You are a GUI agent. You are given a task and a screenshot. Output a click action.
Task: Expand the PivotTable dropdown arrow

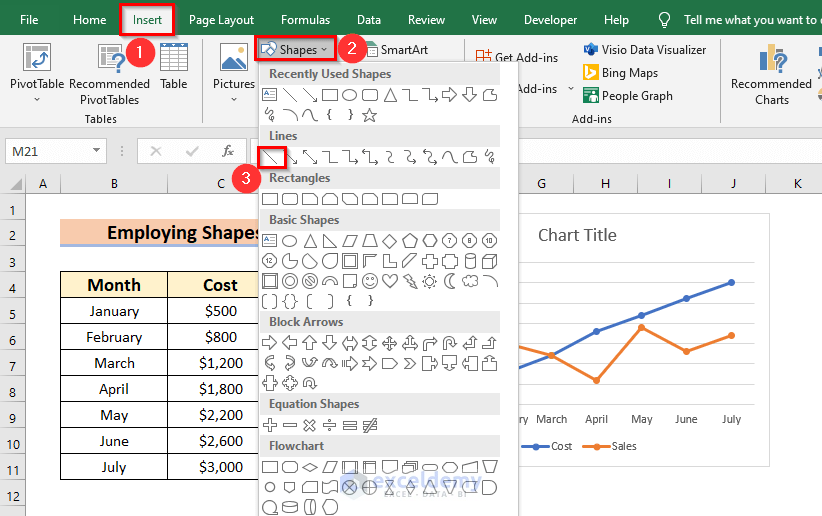pos(37,100)
